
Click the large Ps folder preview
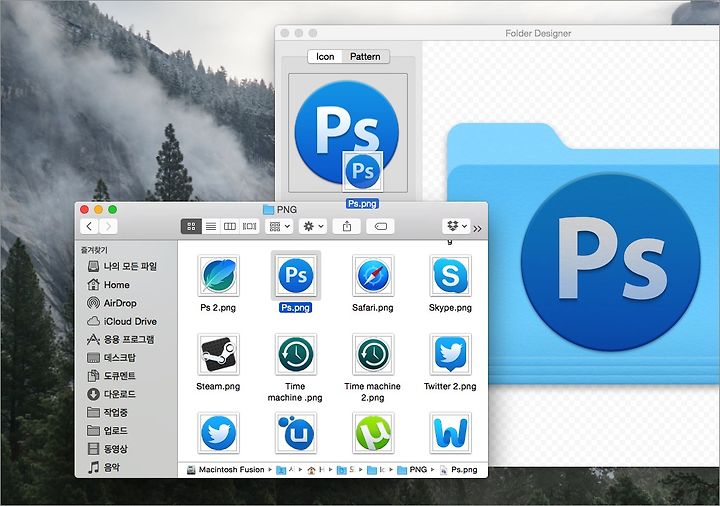tap(583, 255)
